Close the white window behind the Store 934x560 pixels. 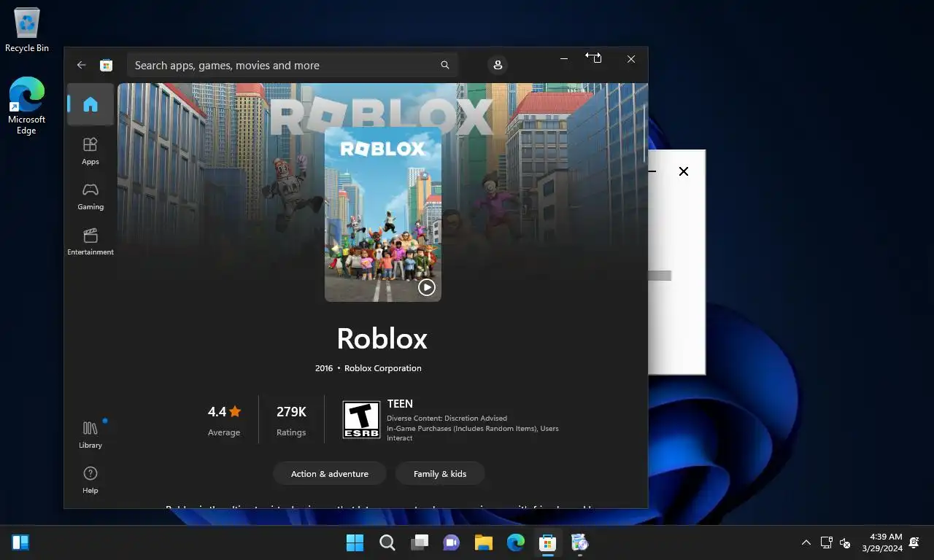pos(684,171)
